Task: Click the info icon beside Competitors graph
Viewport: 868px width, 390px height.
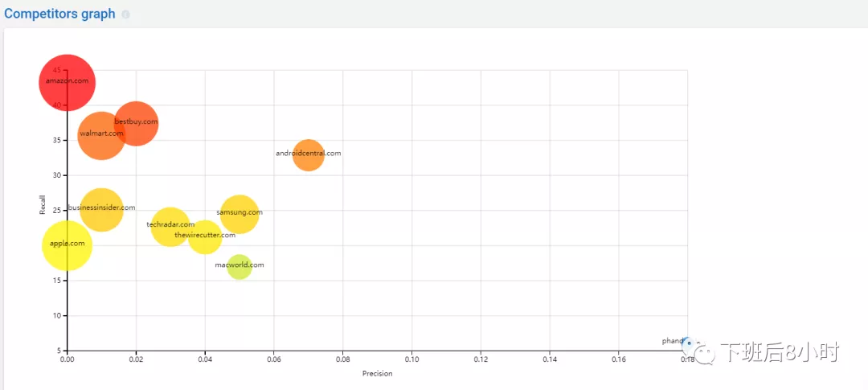Action: (125, 14)
